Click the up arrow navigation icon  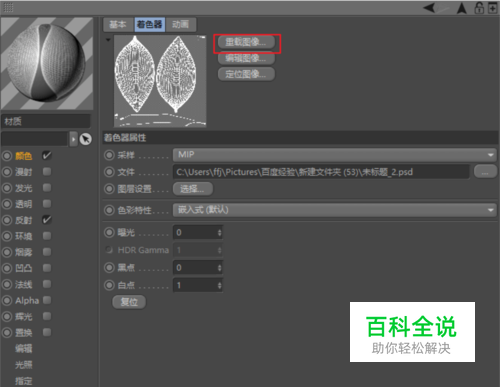[462, 8]
